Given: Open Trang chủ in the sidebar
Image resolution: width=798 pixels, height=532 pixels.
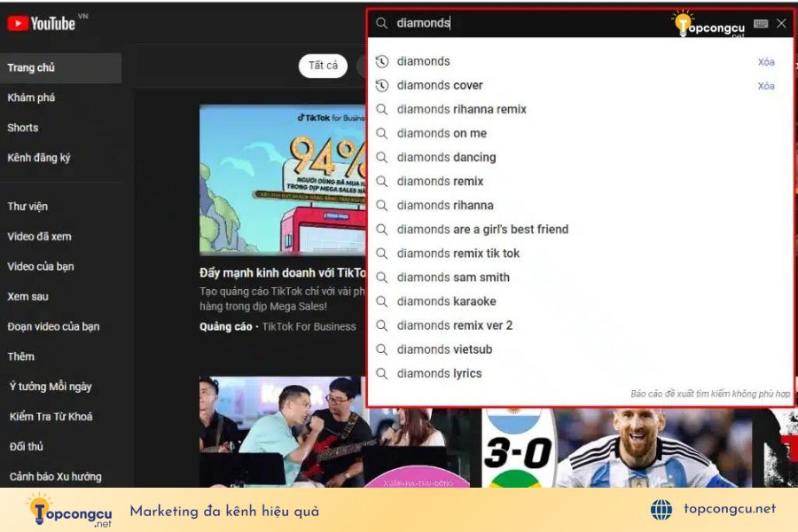Looking at the screenshot, I should point(60,67).
